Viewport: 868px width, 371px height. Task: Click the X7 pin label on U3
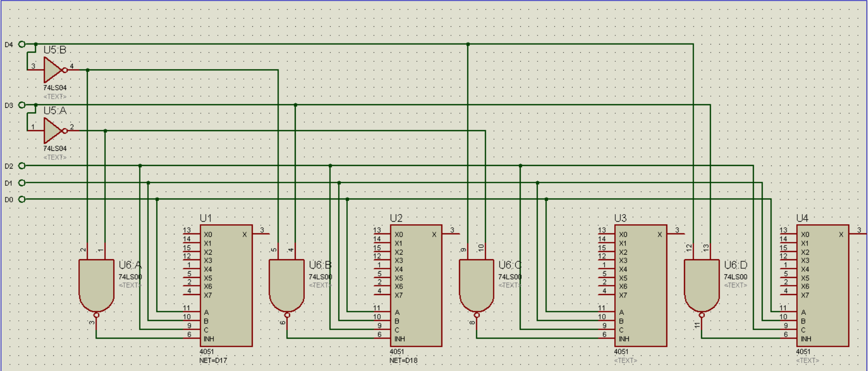click(623, 295)
